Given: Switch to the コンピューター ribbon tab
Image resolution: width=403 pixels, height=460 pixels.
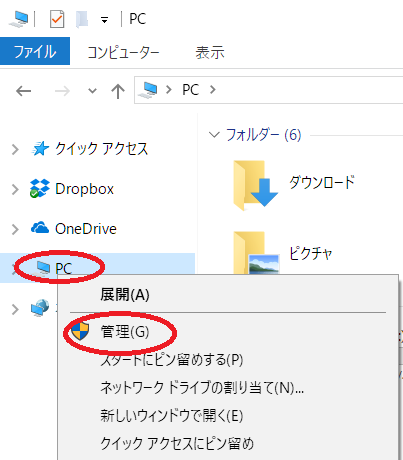Looking at the screenshot, I should coord(123,53).
